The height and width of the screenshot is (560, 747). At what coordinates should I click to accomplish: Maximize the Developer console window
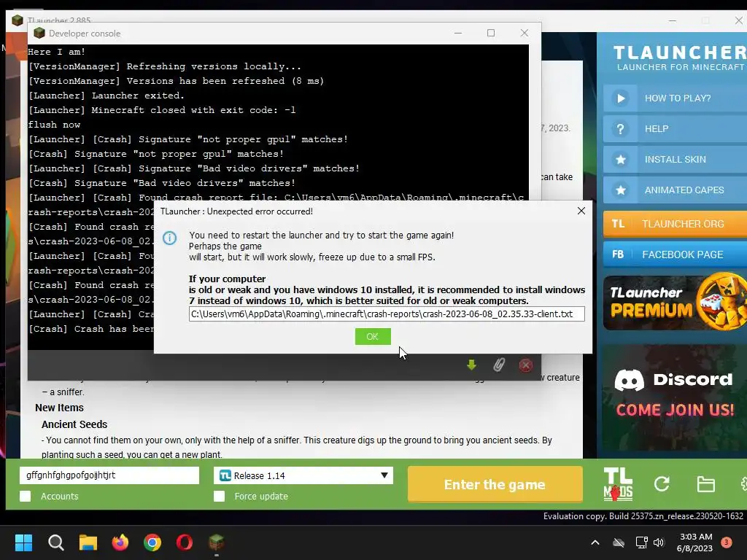click(491, 33)
